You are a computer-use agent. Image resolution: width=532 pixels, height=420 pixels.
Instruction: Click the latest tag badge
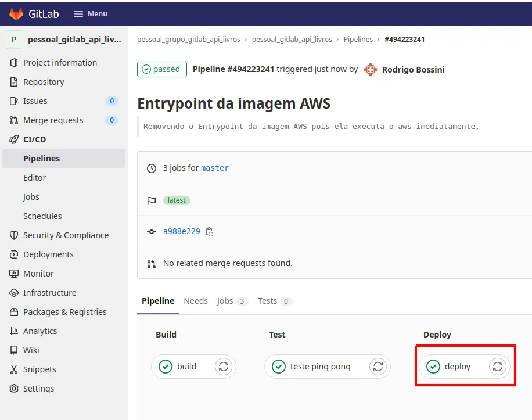(x=177, y=200)
